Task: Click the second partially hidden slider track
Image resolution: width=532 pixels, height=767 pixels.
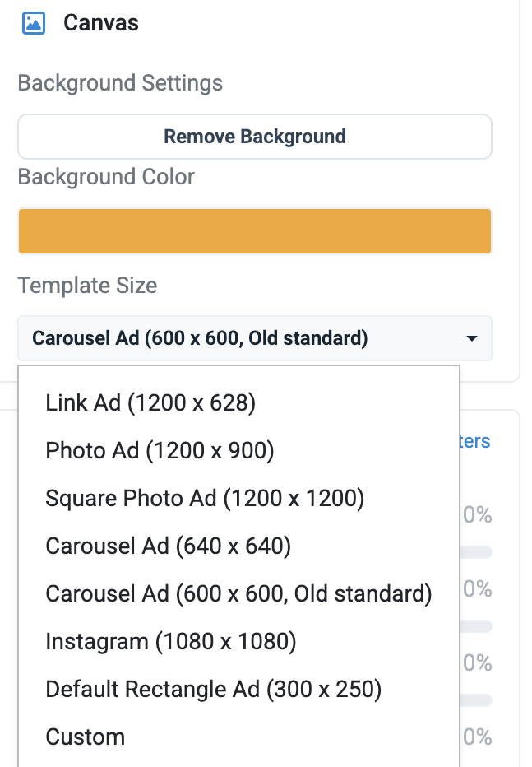Action: 476,626
